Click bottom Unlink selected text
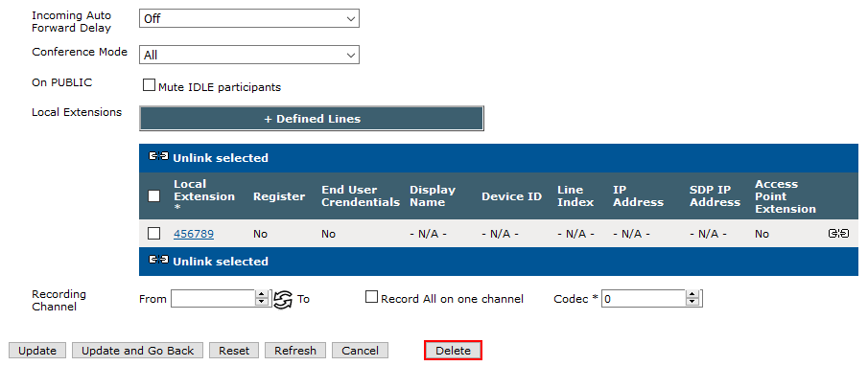868x366 pixels. 221,262
